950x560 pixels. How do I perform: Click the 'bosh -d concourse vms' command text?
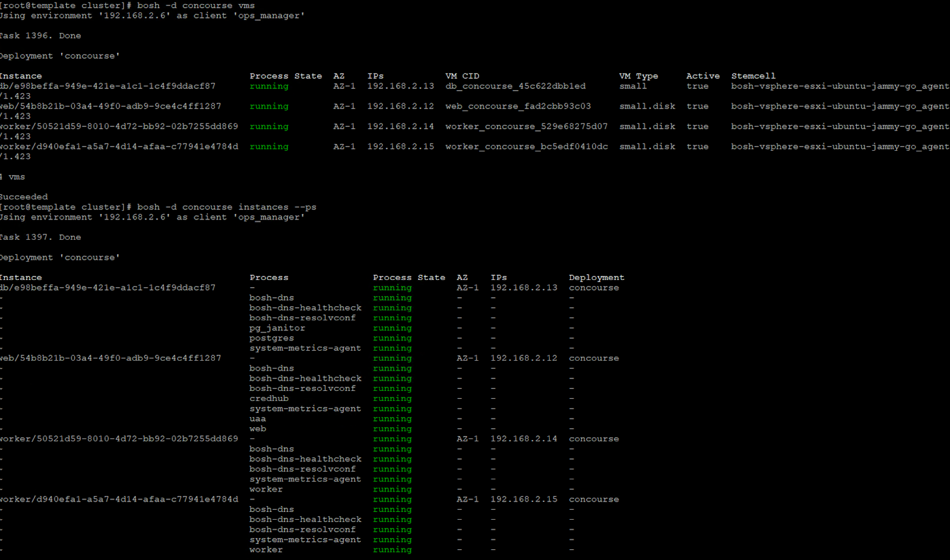click(x=196, y=5)
